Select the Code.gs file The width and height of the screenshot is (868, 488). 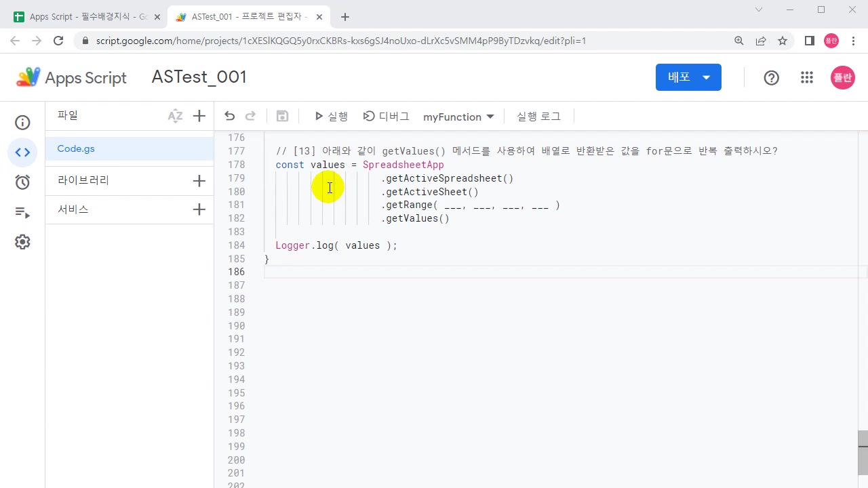[75, 148]
